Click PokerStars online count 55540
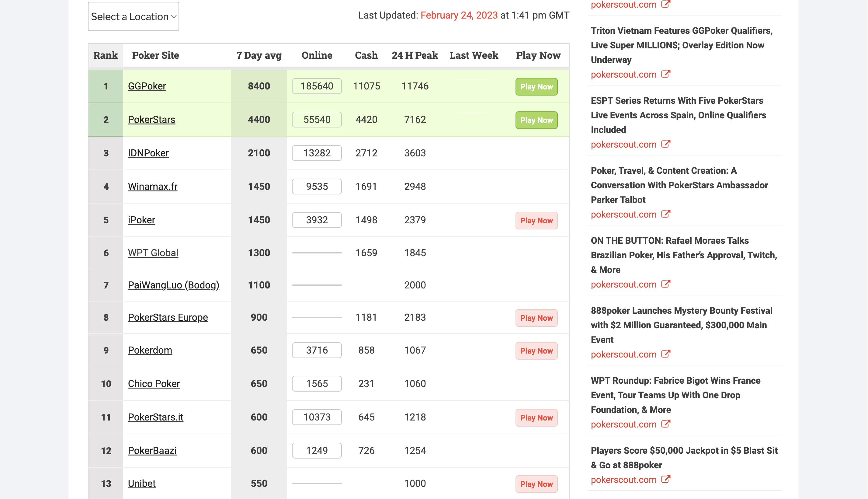 (317, 120)
